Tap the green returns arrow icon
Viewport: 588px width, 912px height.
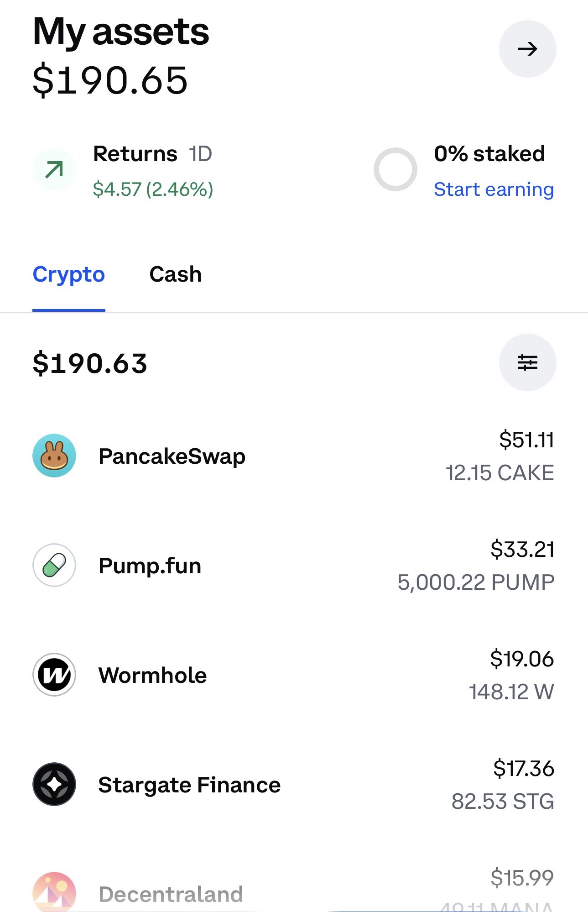54,170
